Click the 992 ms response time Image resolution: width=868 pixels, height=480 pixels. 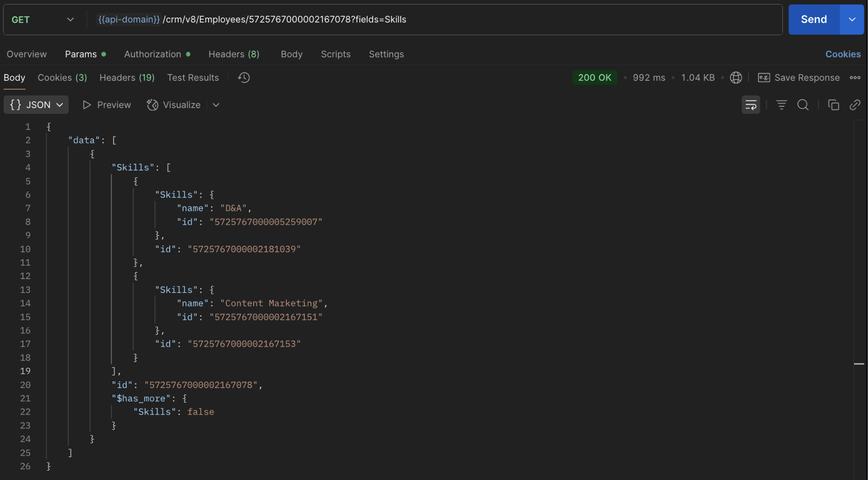(649, 78)
